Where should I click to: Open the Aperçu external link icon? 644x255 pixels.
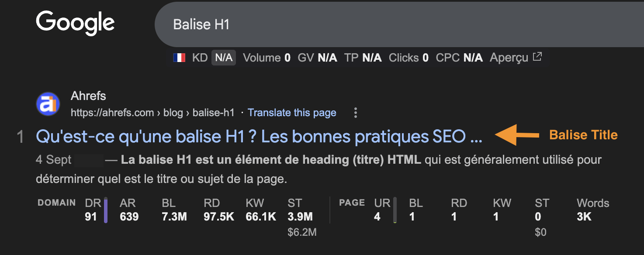click(537, 56)
